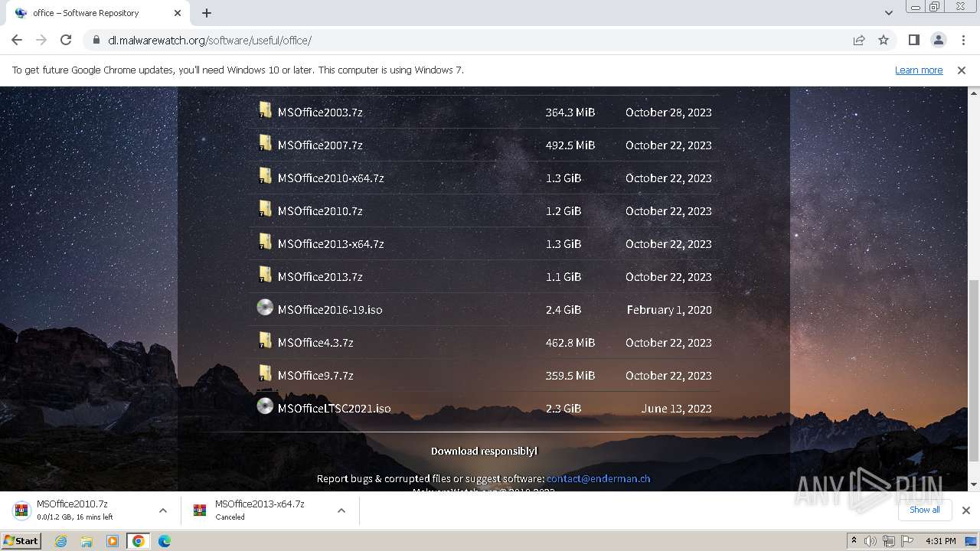Show hidden system tray icons
This screenshot has height=551, width=980.
pos(854,541)
